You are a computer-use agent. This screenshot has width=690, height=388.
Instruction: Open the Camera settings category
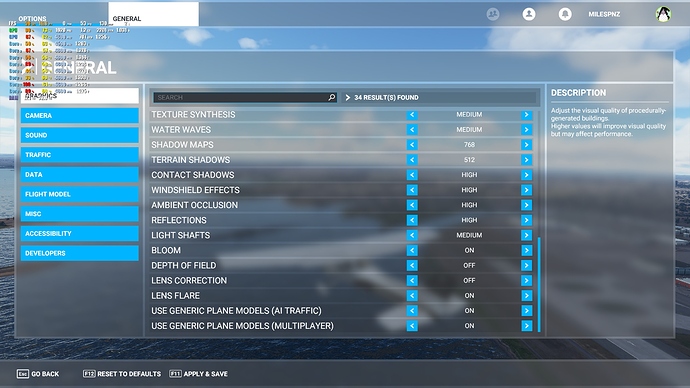tap(80, 115)
